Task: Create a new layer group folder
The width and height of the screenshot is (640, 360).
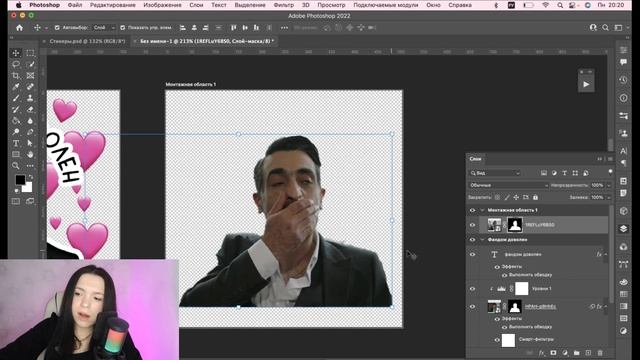Action: [x=576, y=353]
